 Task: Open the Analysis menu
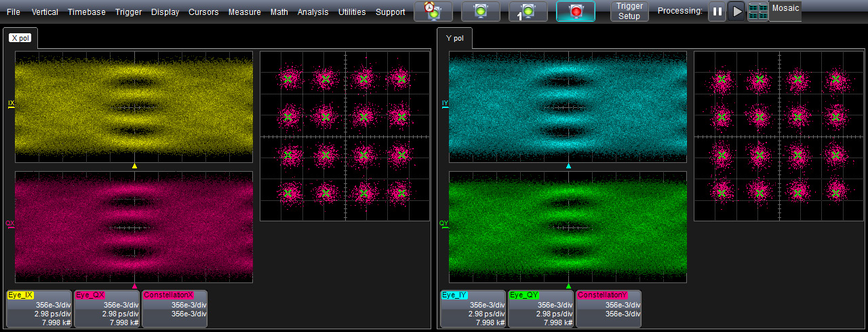coord(313,12)
